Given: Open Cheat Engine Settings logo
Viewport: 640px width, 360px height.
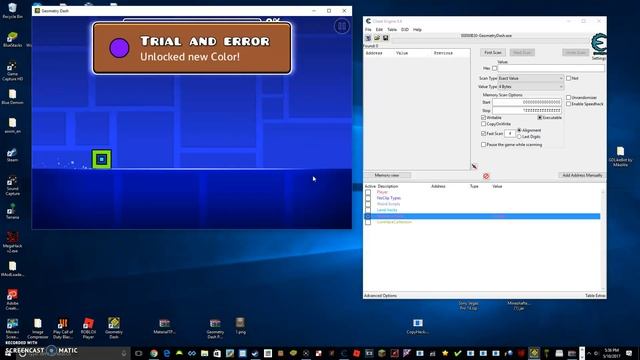Looking at the screenshot, I should 599,44.
